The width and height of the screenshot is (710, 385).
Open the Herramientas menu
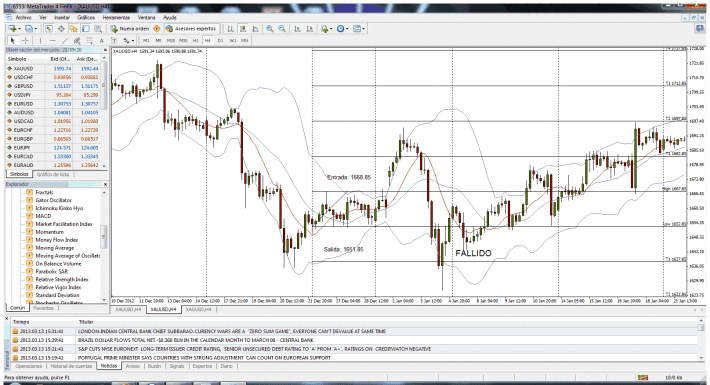(116, 17)
